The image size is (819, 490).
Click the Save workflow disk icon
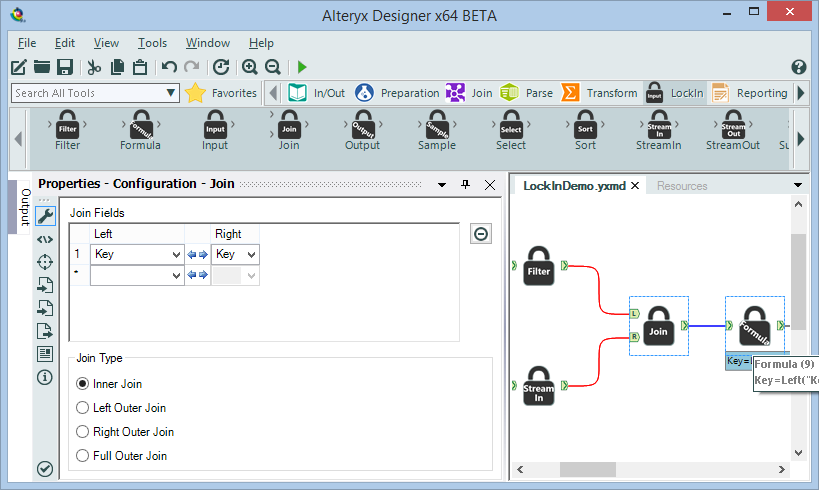coord(65,67)
